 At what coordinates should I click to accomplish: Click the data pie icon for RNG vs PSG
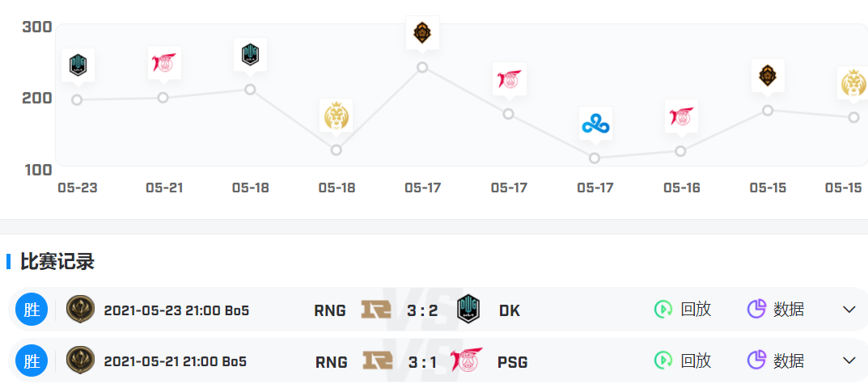click(756, 361)
